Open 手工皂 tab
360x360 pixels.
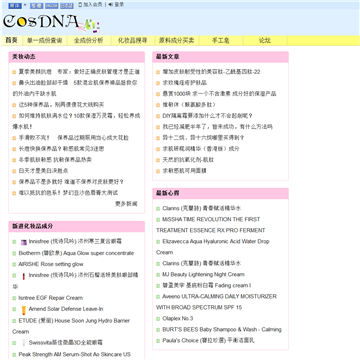coord(221,40)
